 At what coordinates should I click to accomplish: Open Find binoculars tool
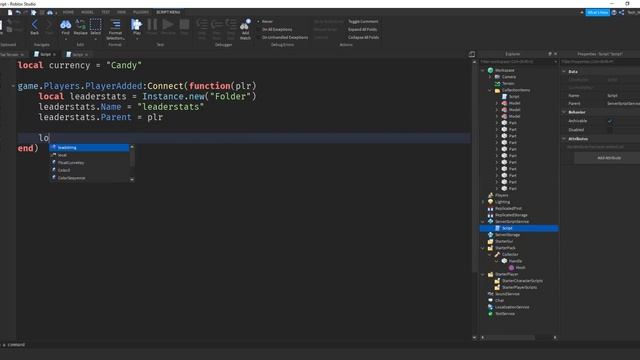(x=65, y=25)
